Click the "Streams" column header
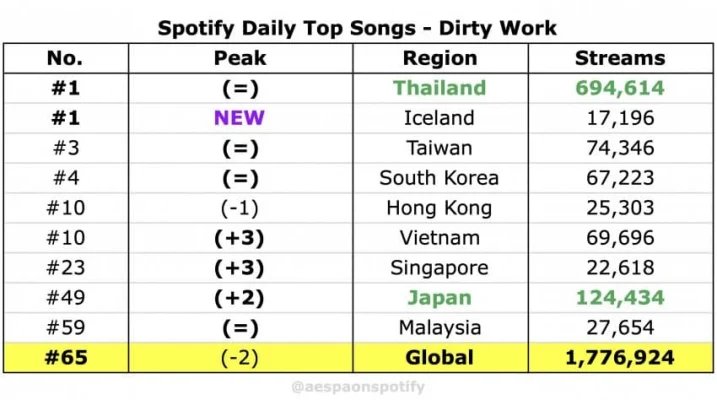This screenshot has width=717, height=400. click(620, 58)
